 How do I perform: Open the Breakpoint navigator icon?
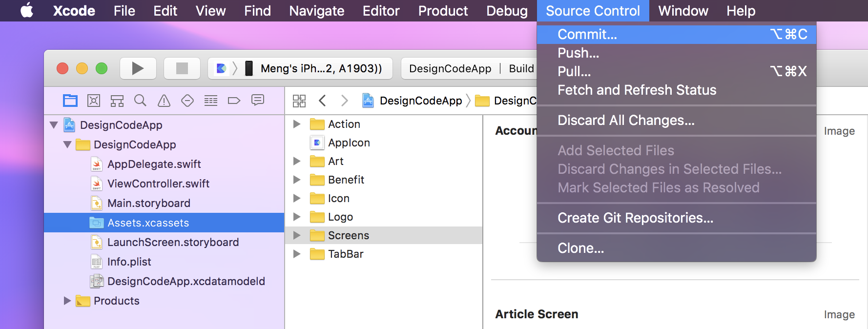[x=234, y=101]
